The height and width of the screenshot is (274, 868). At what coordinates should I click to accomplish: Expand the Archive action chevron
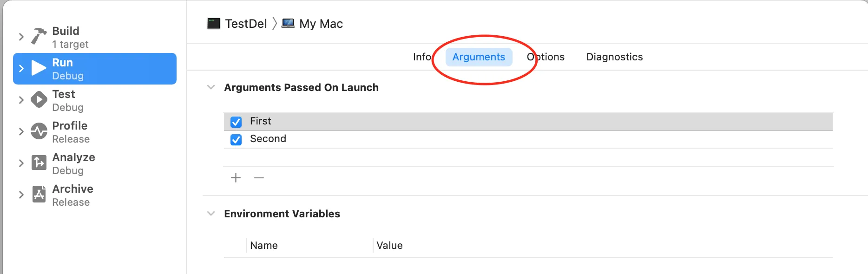point(21,195)
